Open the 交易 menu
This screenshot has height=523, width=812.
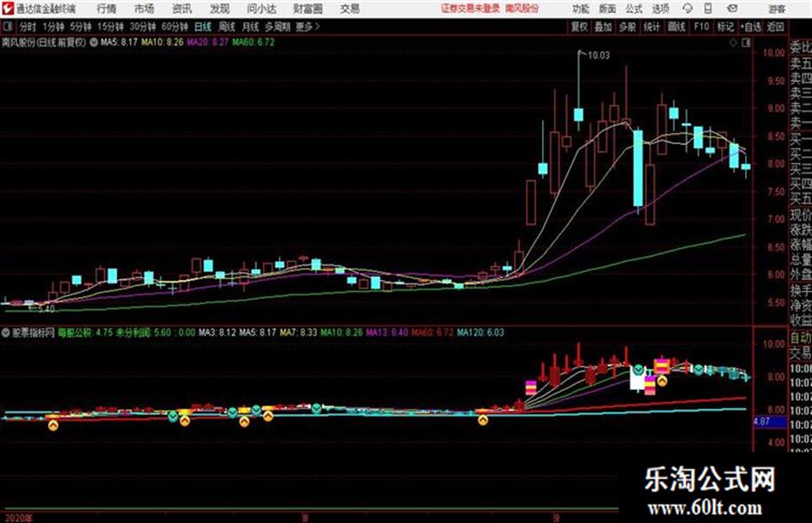[350, 9]
